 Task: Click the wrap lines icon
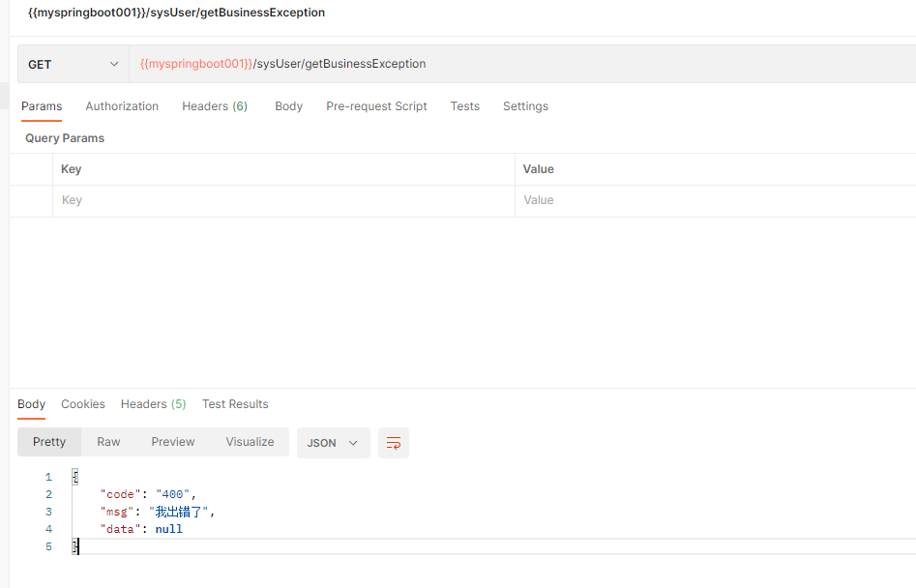click(x=394, y=443)
